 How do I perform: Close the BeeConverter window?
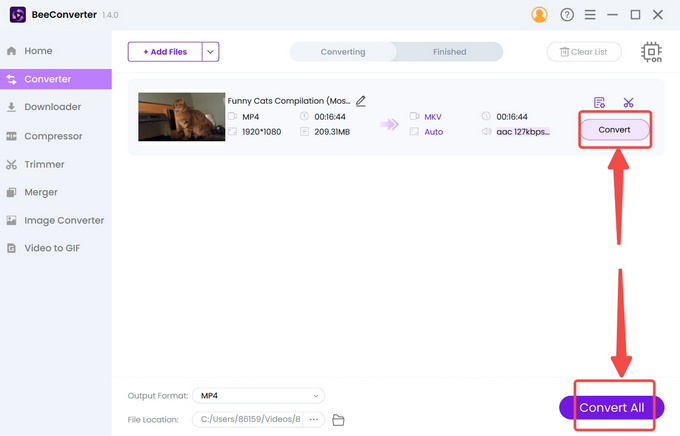click(x=658, y=15)
